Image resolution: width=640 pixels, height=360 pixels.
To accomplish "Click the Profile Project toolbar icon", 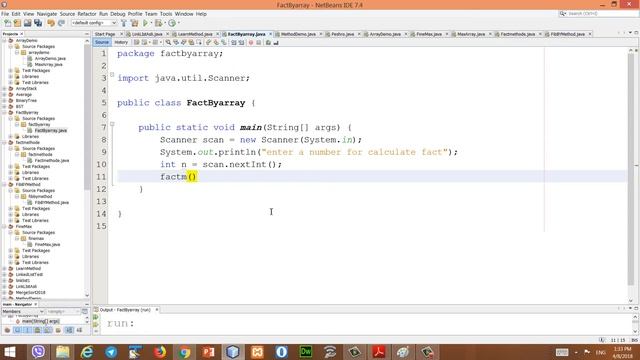I will click(172, 23).
